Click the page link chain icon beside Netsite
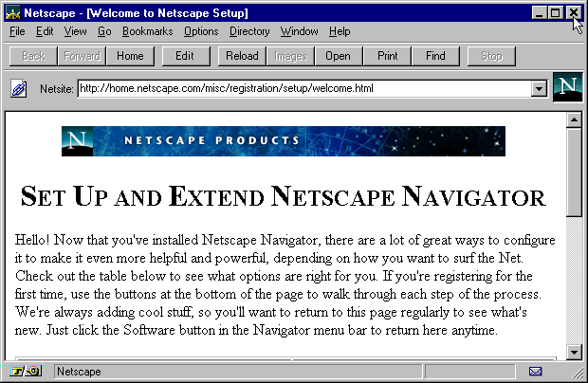Image resolution: width=588 pixels, height=383 pixels. tap(18, 89)
